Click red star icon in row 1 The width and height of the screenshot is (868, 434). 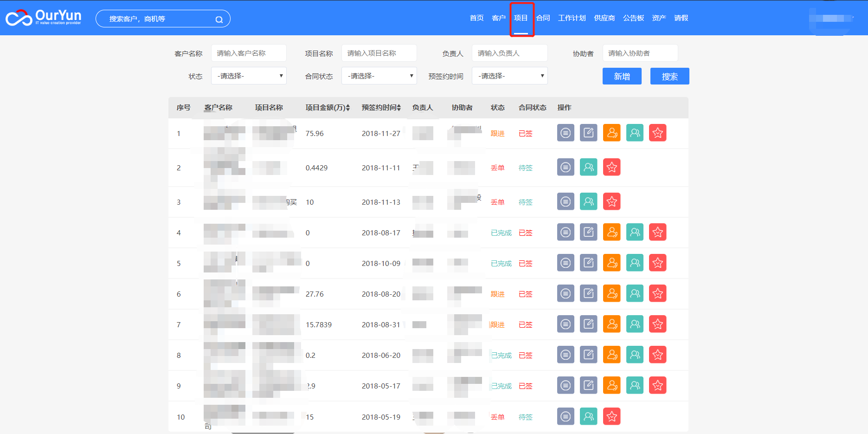tap(658, 133)
